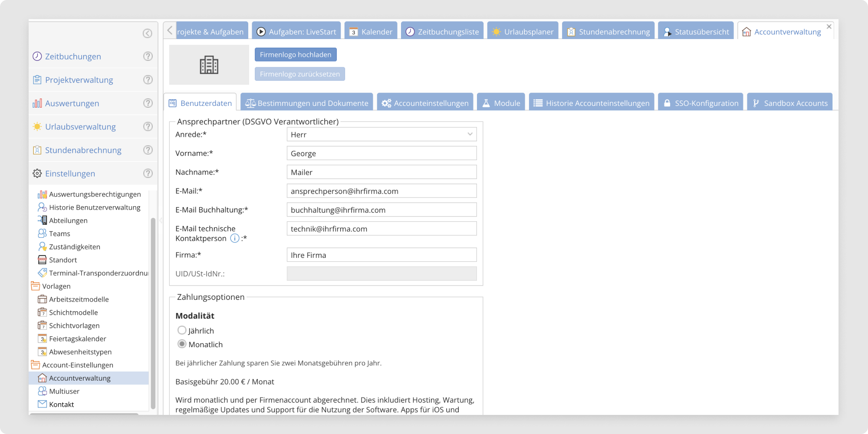
Task: Open the SSO-Konfiguration tab
Action: coord(700,103)
